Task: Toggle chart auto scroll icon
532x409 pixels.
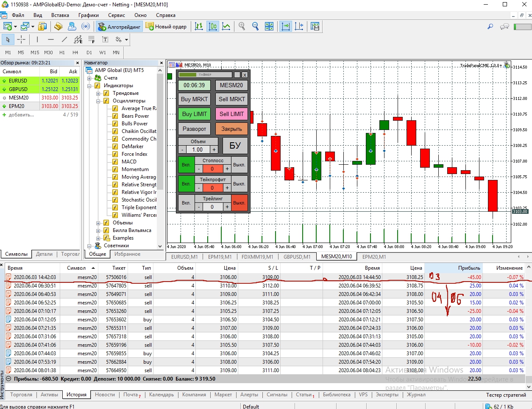Action: tap(286, 27)
